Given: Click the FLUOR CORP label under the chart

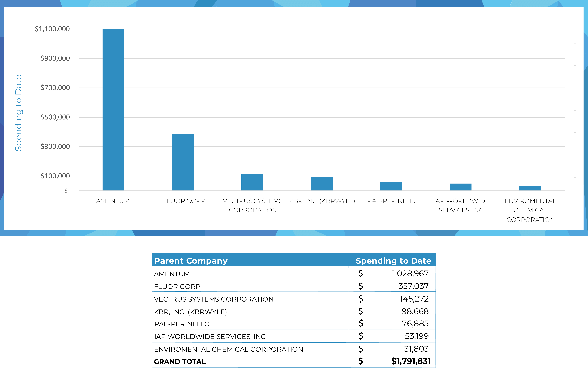Looking at the screenshot, I should click(x=184, y=201).
